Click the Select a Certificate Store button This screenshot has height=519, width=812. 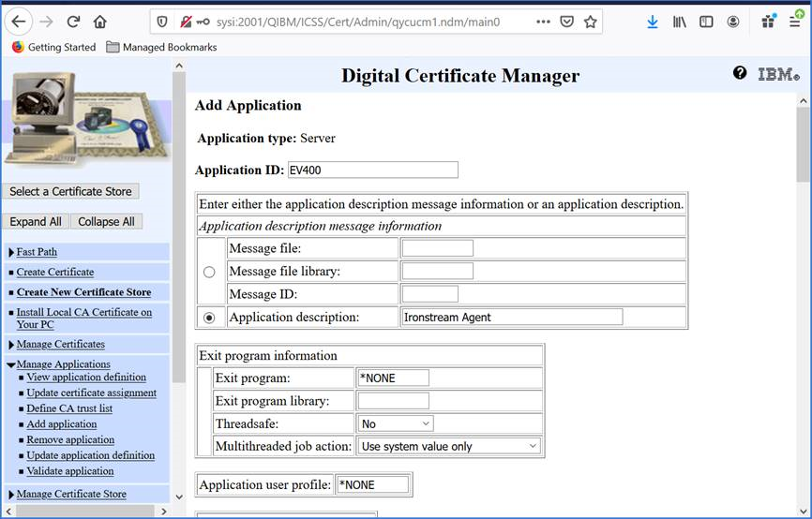71,191
